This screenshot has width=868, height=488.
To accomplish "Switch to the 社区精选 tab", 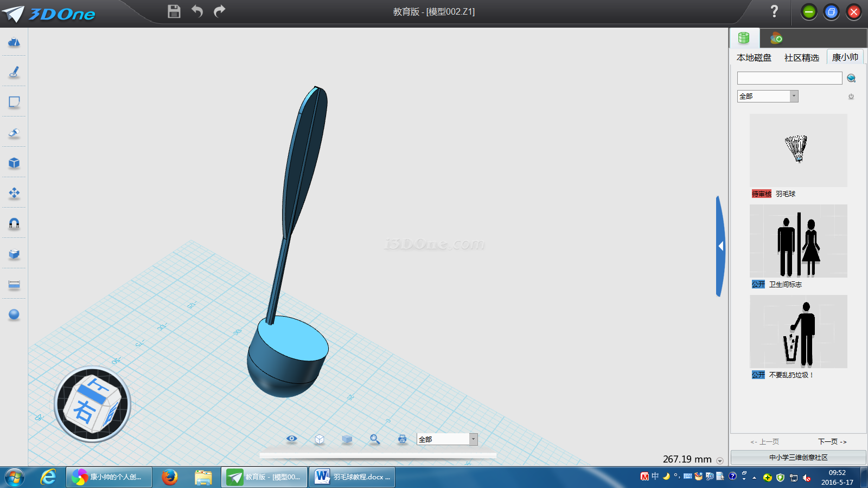I will coord(801,57).
